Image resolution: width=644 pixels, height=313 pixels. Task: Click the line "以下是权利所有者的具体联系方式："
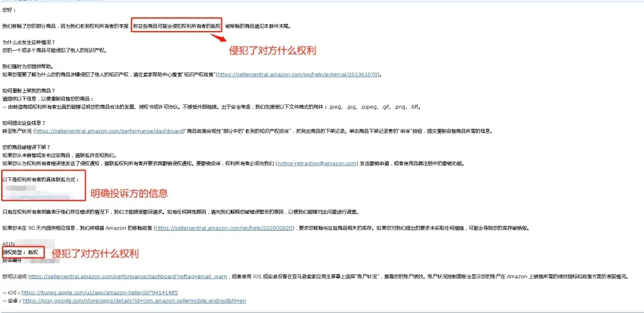pos(41,179)
